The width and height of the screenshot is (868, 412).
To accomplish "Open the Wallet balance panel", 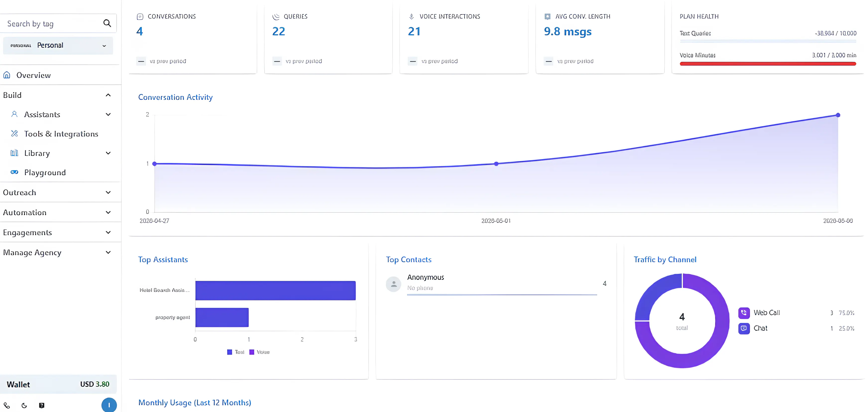I will pos(58,384).
